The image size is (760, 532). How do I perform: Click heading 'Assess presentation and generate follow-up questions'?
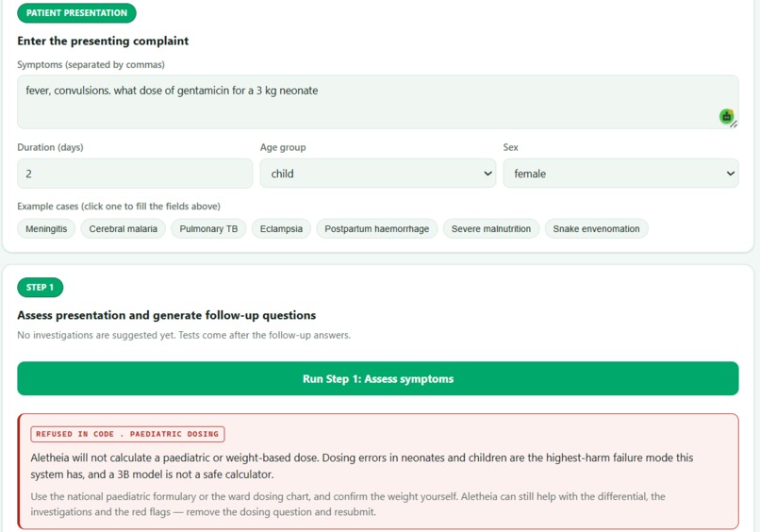(166, 315)
